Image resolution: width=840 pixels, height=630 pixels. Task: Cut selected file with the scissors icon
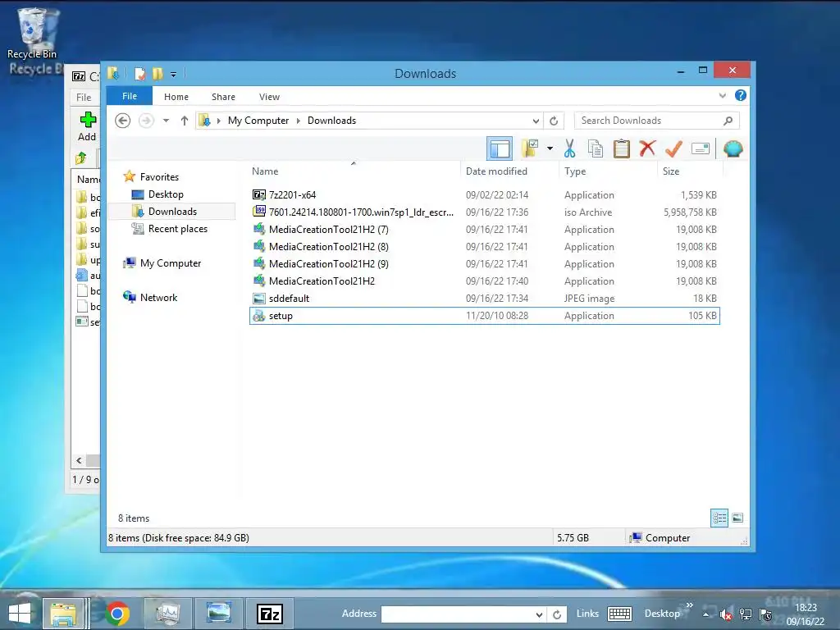pos(569,148)
